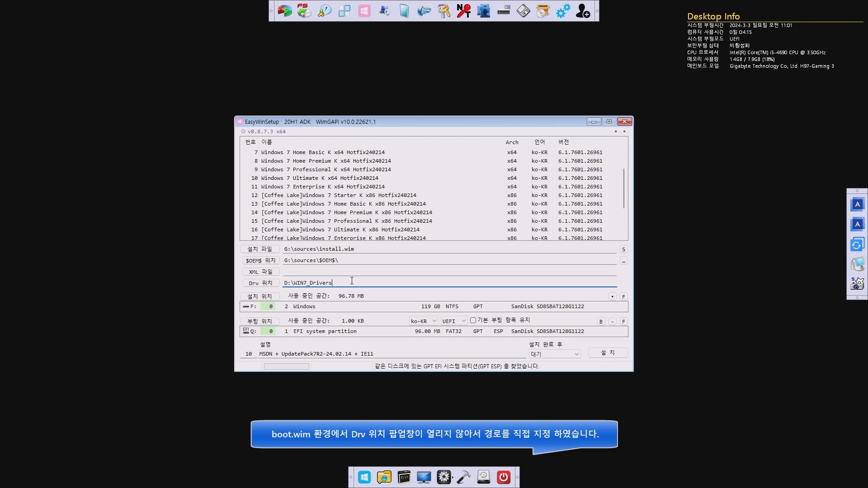Select Windows 7 Professional K x64 row

pos(431,169)
